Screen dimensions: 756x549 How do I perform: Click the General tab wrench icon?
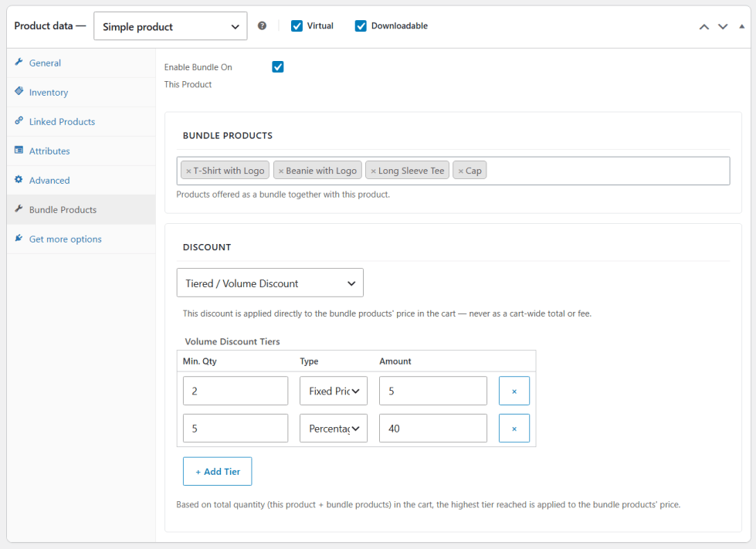coord(19,62)
